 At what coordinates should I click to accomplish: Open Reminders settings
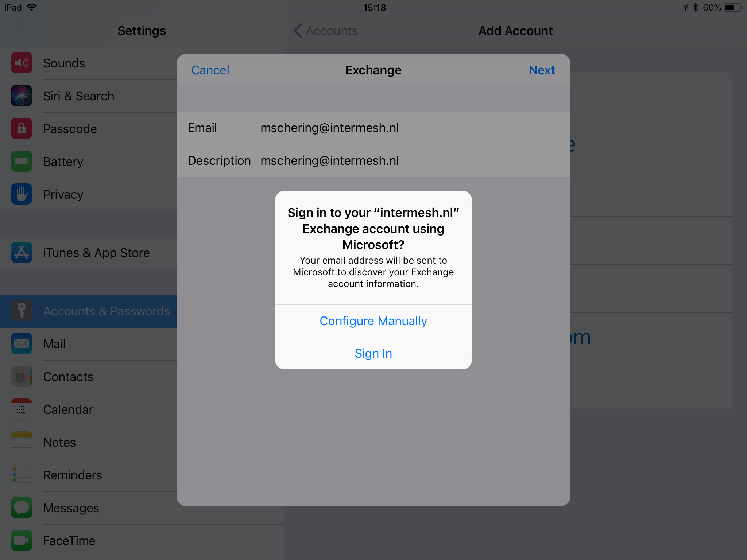tap(88, 475)
